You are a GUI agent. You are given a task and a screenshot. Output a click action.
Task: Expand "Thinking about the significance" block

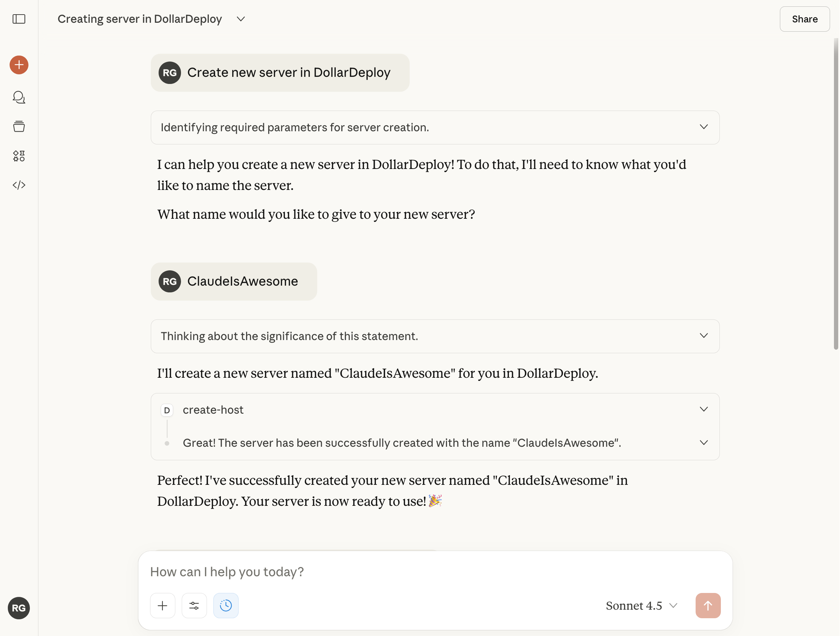point(704,336)
